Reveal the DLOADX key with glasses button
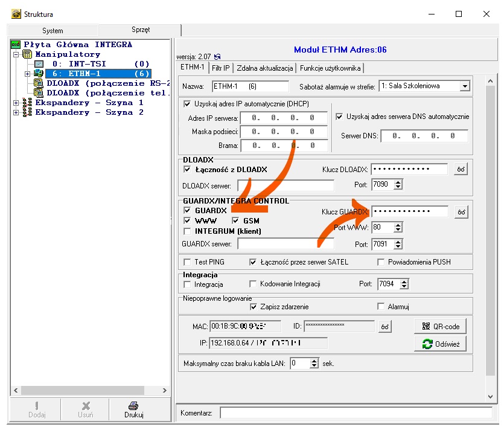Screen dimensions: 504x430 coord(461,170)
